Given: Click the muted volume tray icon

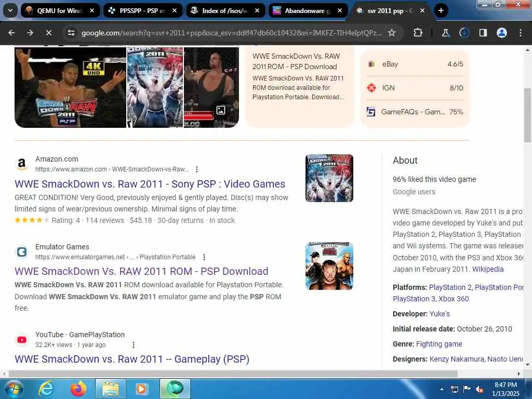Looking at the screenshot, I should tap(480, 389).
